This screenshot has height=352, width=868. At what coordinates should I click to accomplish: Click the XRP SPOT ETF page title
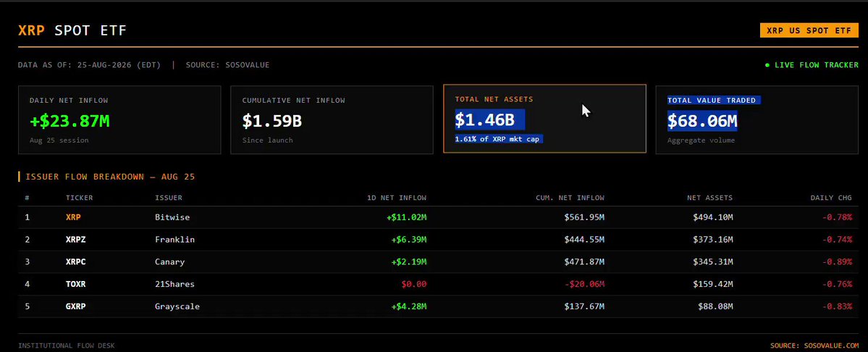click(72, 30)
